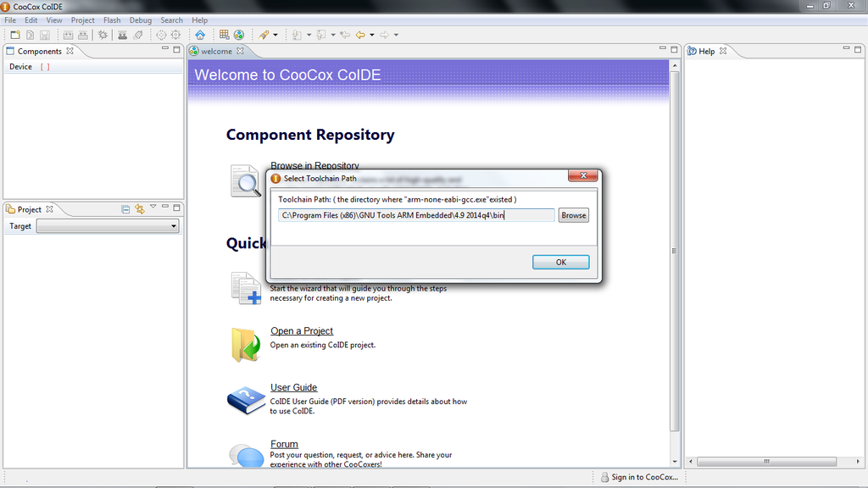Open the Project menu
This screenshot has height=488, width=868.
[x=82, y=20]
